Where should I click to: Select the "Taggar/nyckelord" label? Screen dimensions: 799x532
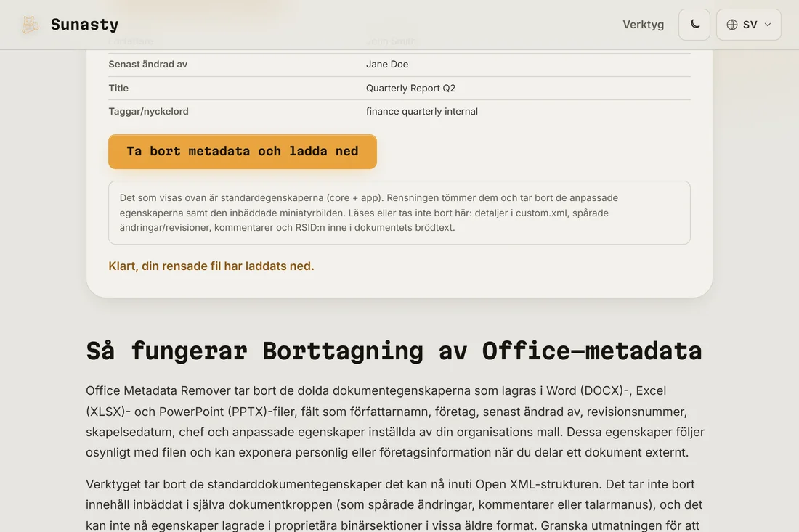coord(148,112)
